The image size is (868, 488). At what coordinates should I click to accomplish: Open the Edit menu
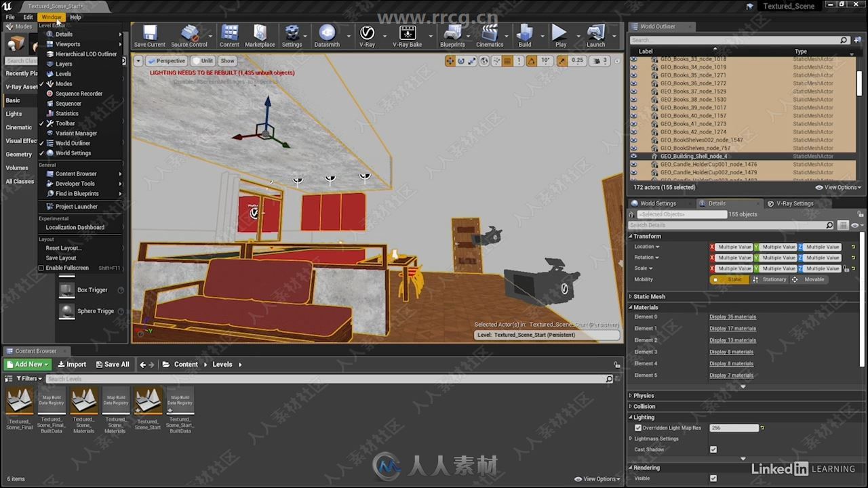28,17
